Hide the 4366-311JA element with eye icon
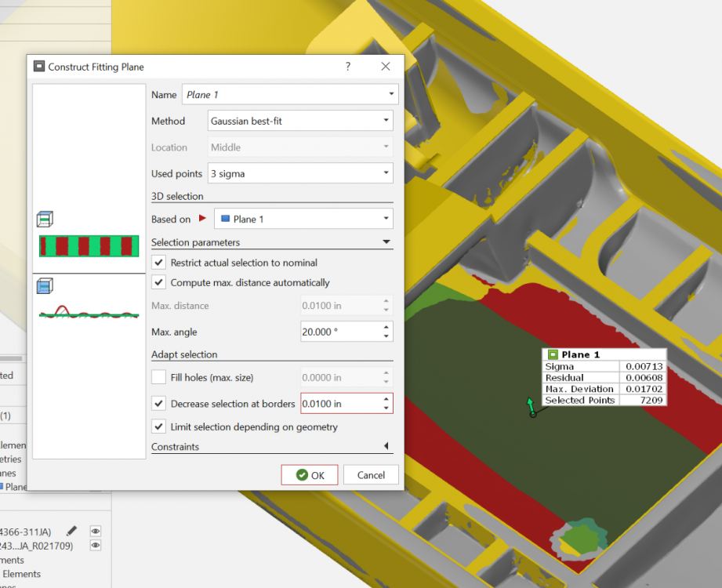The image size is (722, 588). pos(96,531)
